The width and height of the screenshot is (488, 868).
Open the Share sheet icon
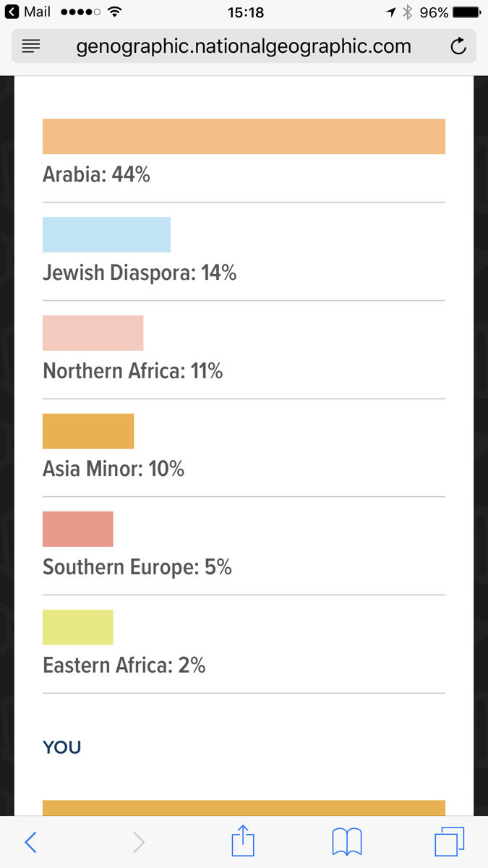pos(243,841)
